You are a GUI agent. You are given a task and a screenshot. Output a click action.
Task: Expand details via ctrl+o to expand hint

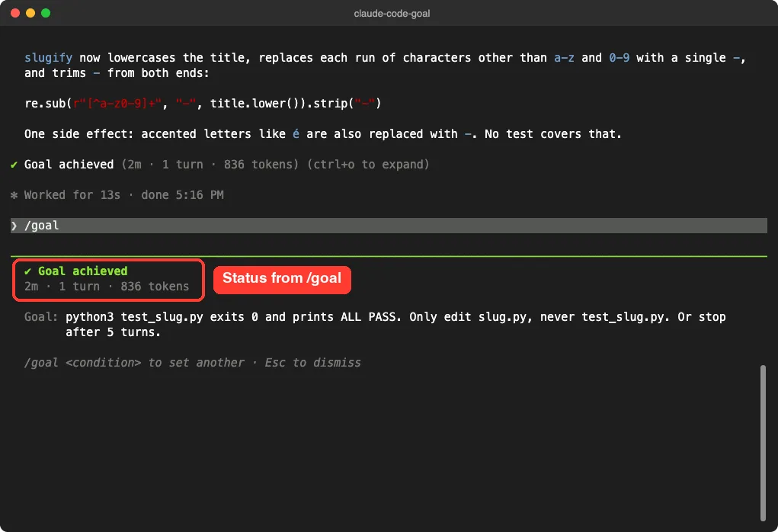pos(368,165)
